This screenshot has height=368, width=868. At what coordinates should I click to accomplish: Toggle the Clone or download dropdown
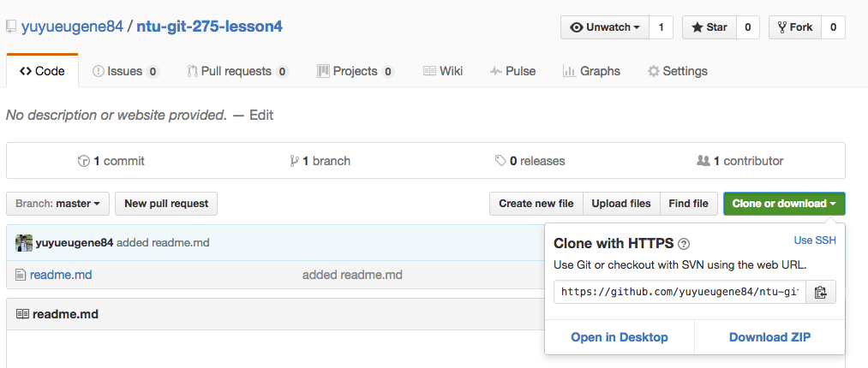click(784, 204)
